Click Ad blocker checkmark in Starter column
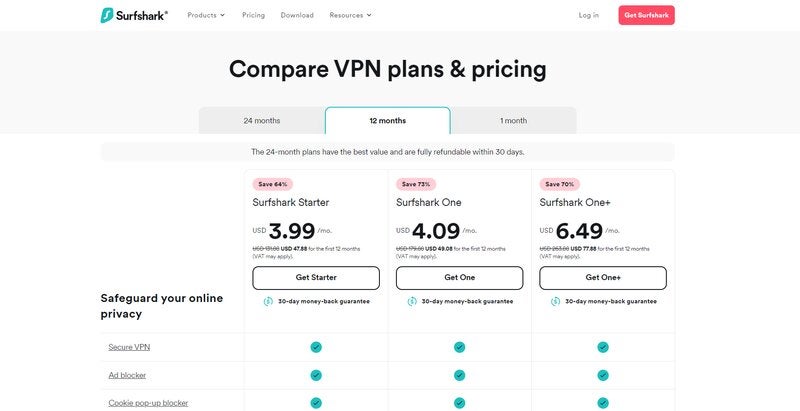 [316, 375]
